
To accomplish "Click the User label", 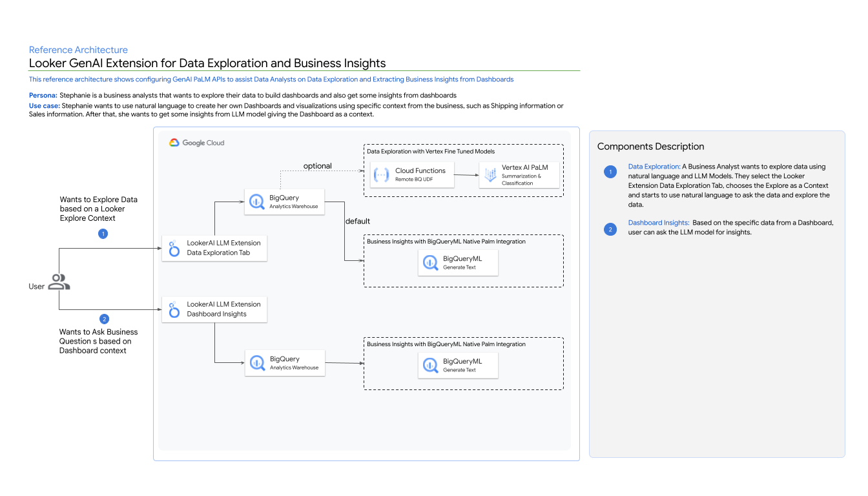I will (37, 286).
